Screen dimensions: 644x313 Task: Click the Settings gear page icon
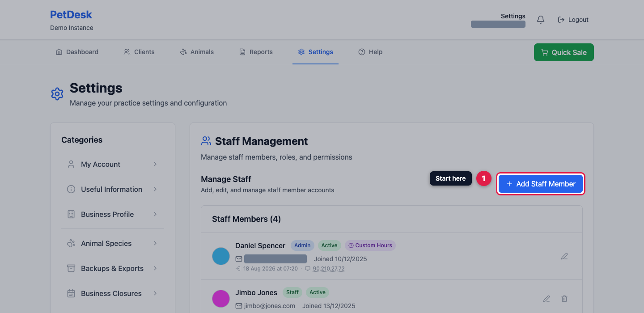[x=57, y=94]
